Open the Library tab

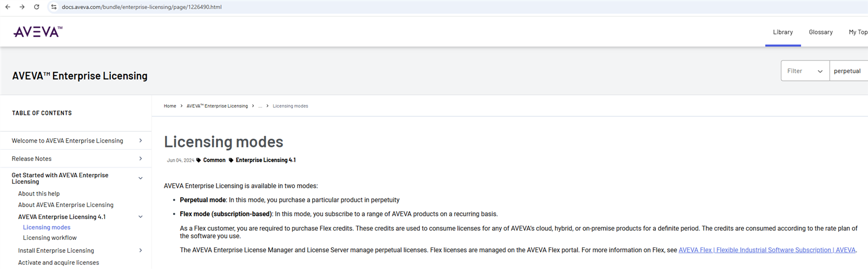point(782,32)
